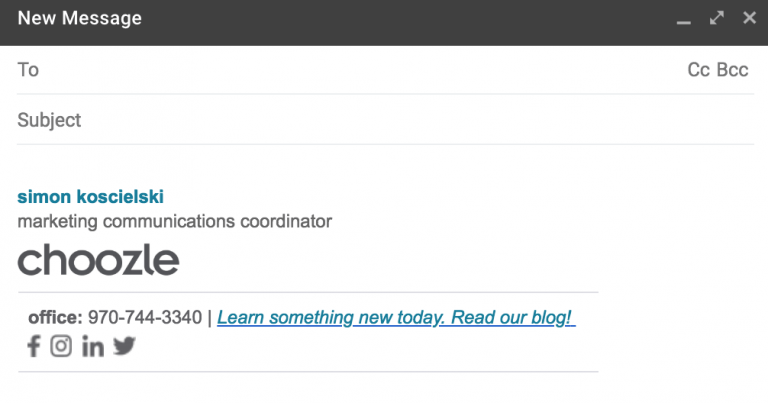Add Bcc recipients field

coord(732,70)
